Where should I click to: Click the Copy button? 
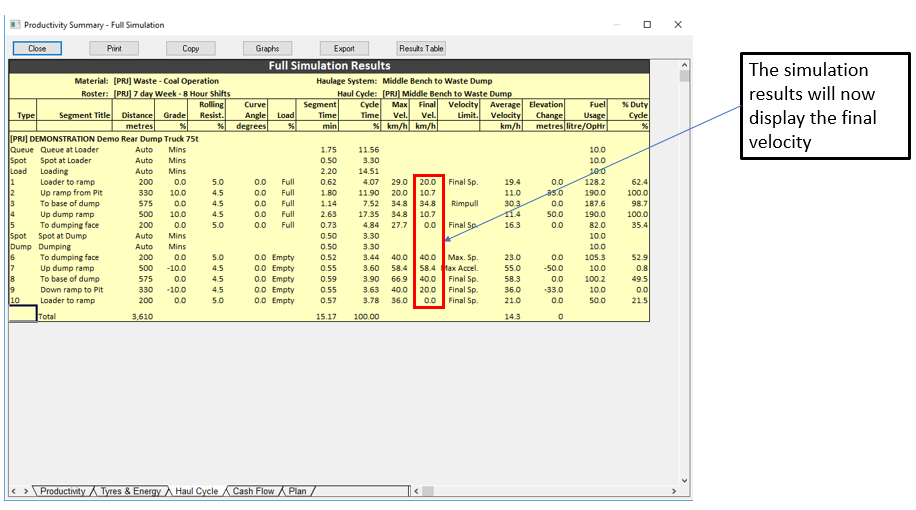[190, 48]
